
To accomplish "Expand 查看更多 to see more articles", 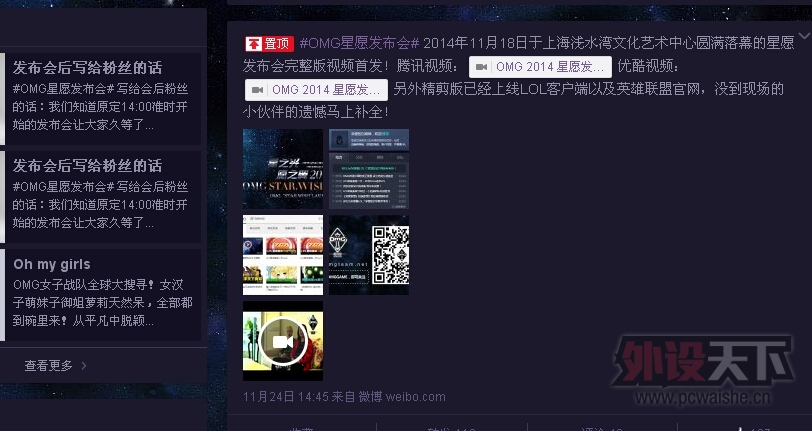I will 56,366.
